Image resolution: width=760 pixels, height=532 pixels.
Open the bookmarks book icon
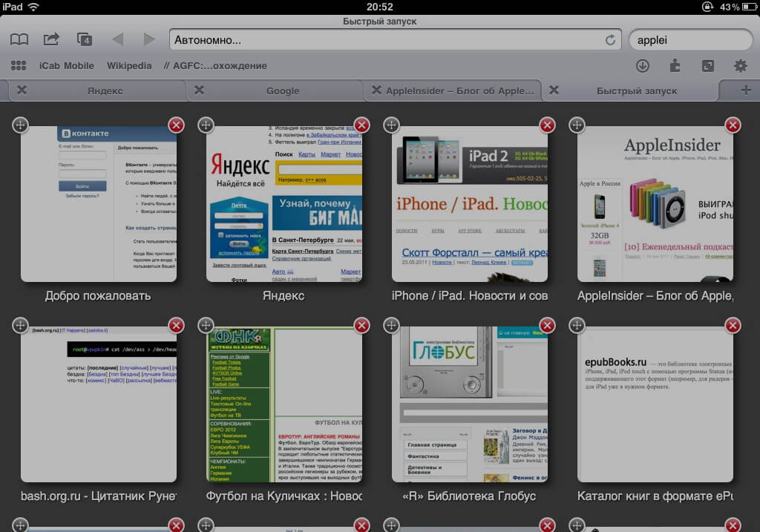[x=19, y=39]
